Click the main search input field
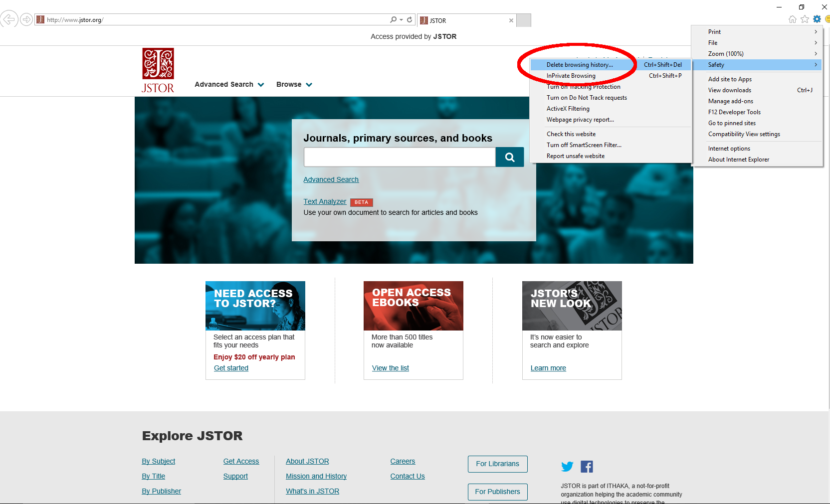 tap(400, 157)
